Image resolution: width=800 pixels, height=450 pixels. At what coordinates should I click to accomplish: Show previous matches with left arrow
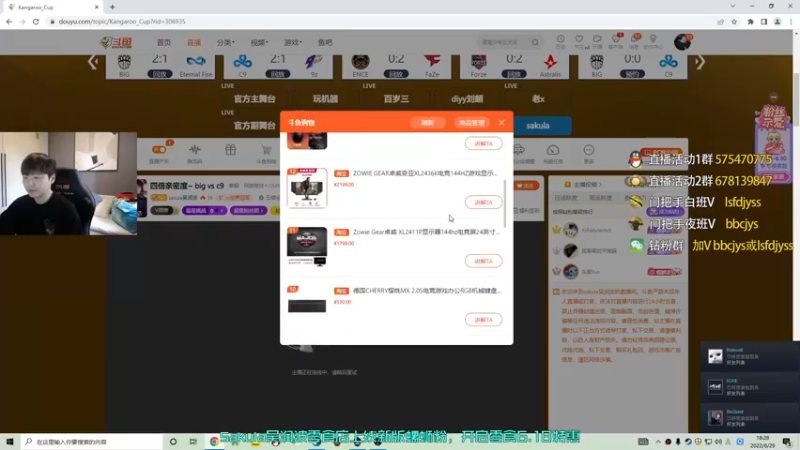click(93, 62)
